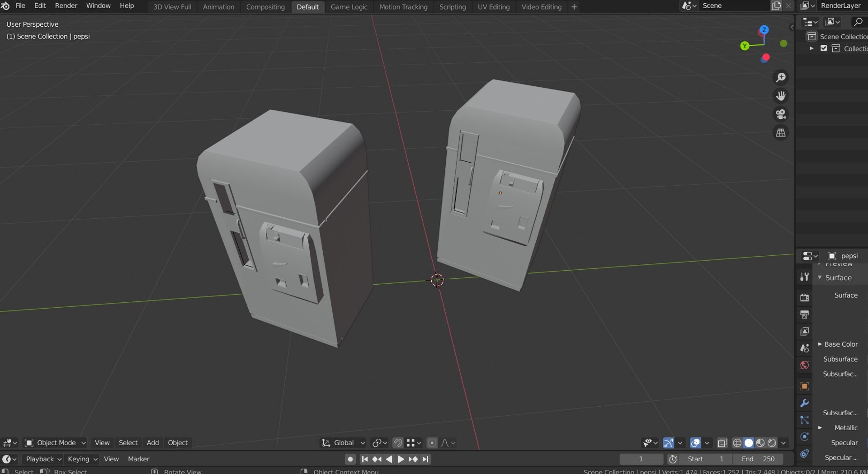Switch to the Scripting workspace tab
This screenshot has height=474, width=868.
[452, 7]
